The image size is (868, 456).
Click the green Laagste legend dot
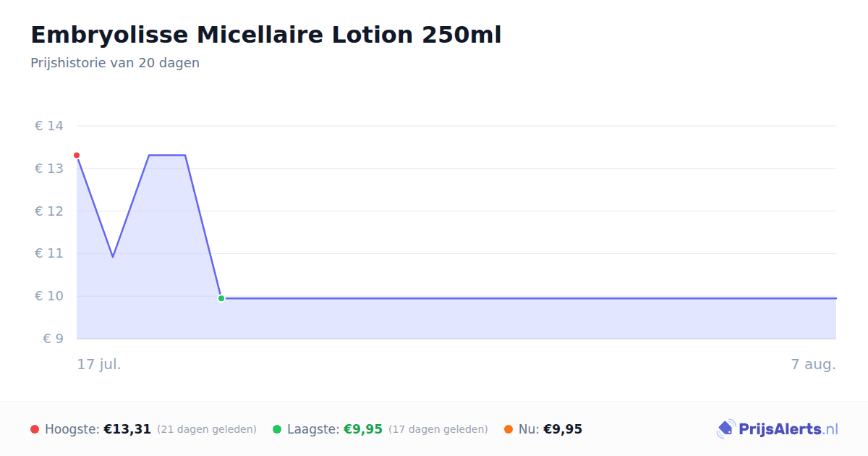pos(277,429)
